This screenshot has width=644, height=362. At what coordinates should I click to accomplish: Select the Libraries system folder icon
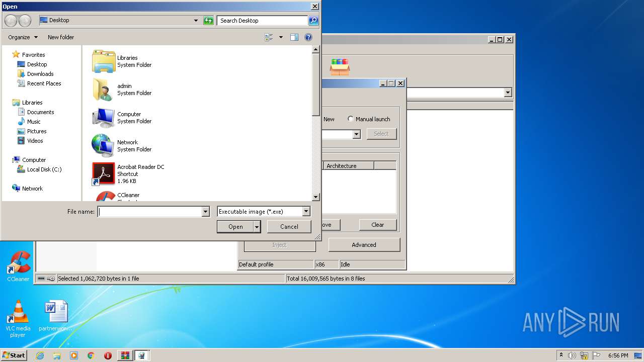(x=104, y=61)
